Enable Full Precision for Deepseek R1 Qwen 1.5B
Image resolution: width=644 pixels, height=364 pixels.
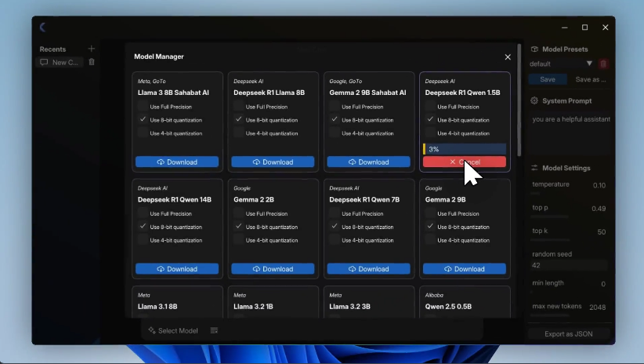click(x=430, y=106)
